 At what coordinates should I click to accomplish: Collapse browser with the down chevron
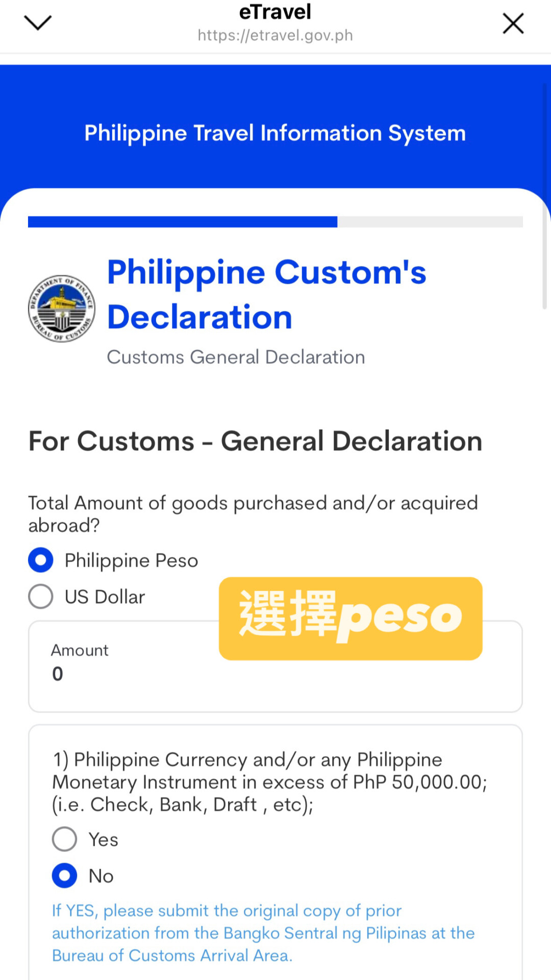coord(38,23)
